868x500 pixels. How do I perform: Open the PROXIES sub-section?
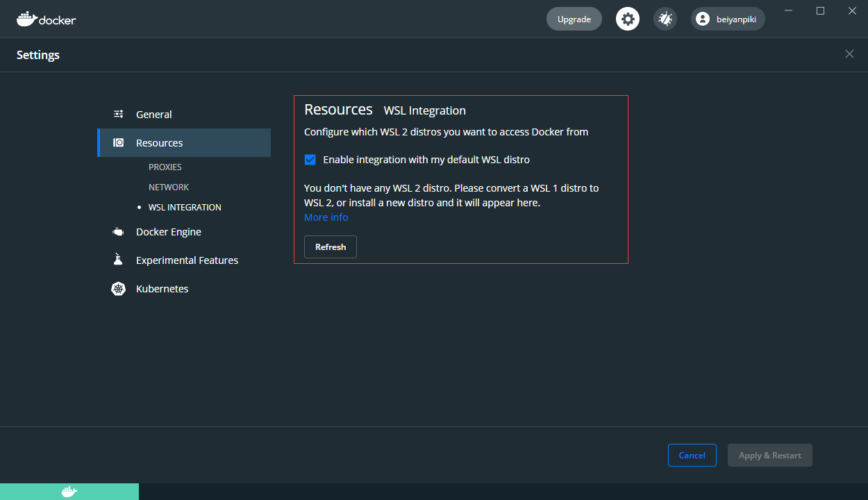[165, 167]
